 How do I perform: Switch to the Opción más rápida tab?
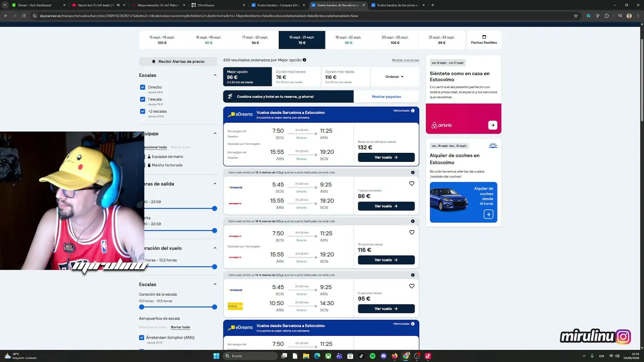pos(345,77)
